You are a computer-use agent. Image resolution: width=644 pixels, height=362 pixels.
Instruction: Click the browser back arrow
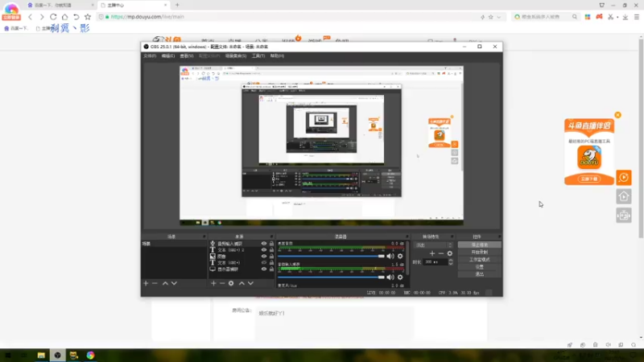point(30,17)
